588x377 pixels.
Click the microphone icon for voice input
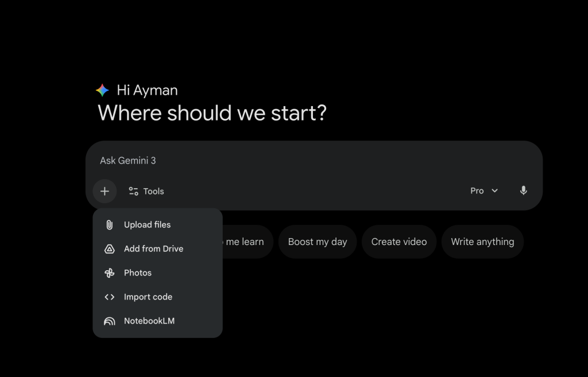(523, 190)
